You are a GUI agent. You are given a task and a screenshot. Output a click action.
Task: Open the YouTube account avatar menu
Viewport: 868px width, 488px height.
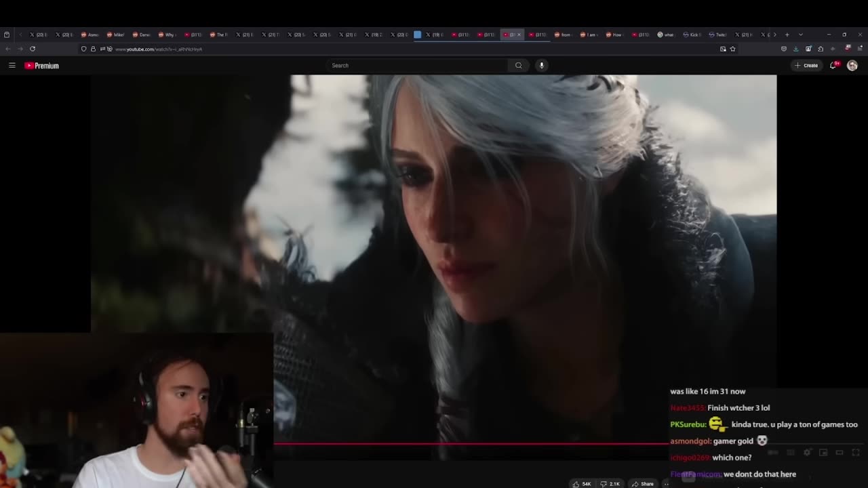pos(852,65)
